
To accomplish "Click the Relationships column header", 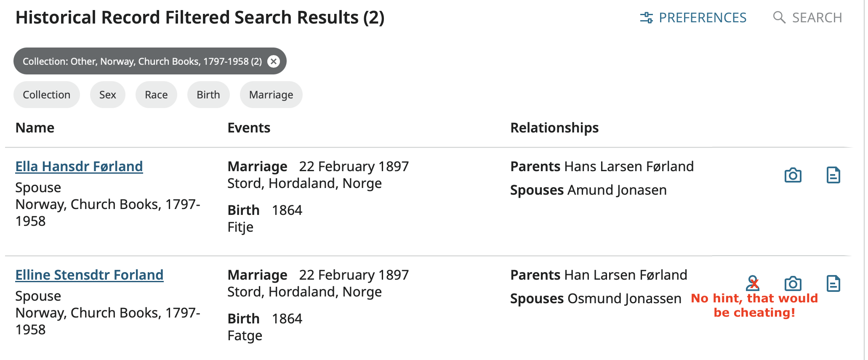I will pos(554,128).
